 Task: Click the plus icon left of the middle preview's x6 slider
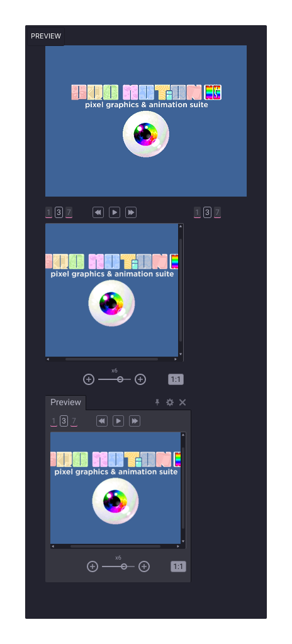(89, 379)
